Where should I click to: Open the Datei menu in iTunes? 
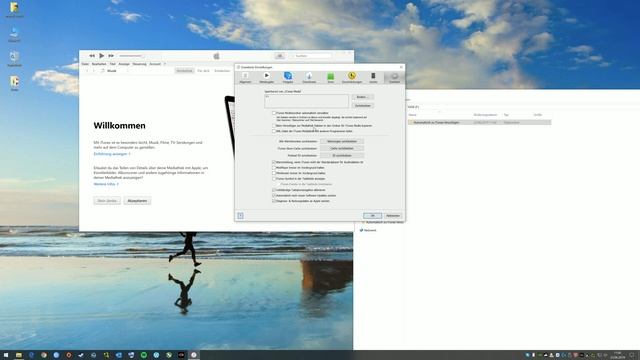point(85,64)
